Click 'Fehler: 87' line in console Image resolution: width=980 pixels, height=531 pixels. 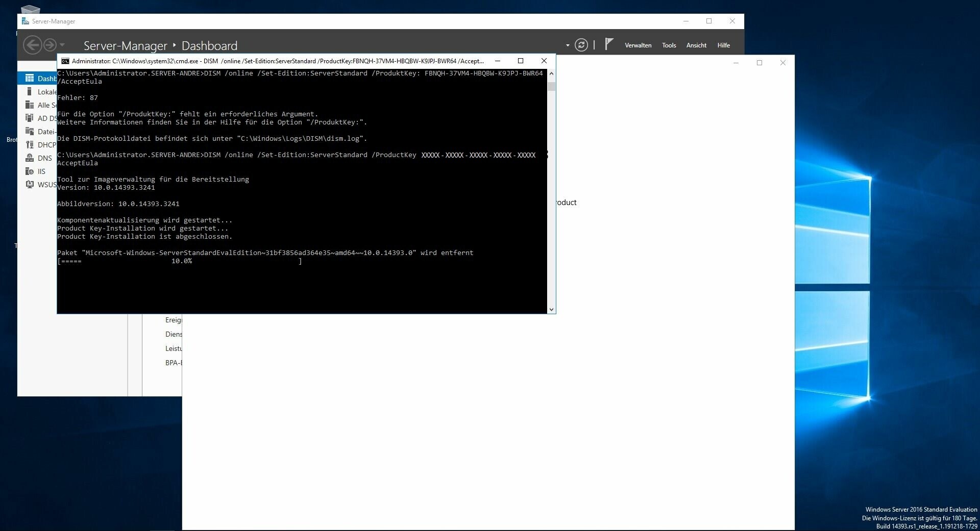(x=78, y=98)
